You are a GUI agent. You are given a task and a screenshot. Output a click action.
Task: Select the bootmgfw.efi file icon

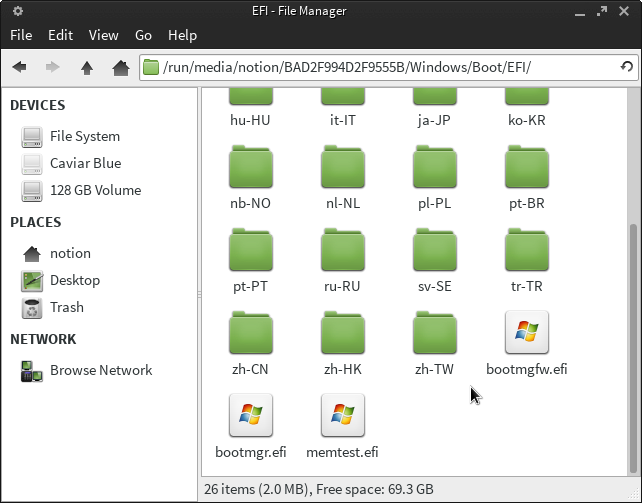coord(527,332)
